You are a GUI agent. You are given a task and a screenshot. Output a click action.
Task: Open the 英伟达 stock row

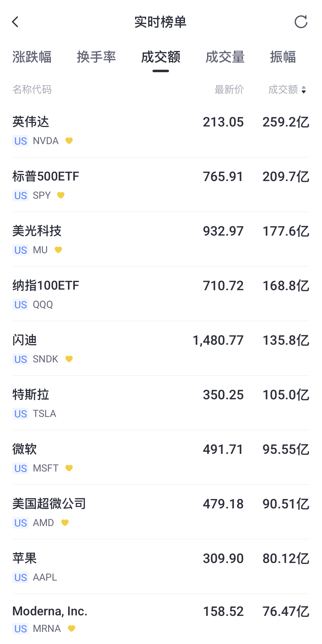click(161, 130)
